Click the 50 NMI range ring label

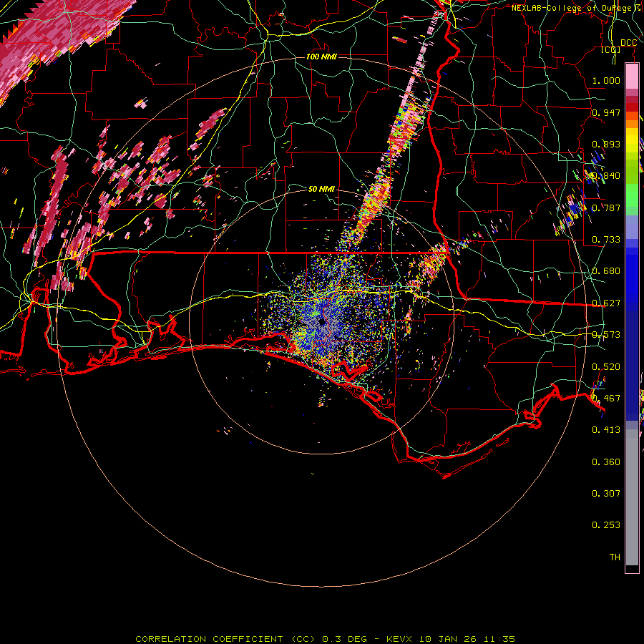pos(321,189)
